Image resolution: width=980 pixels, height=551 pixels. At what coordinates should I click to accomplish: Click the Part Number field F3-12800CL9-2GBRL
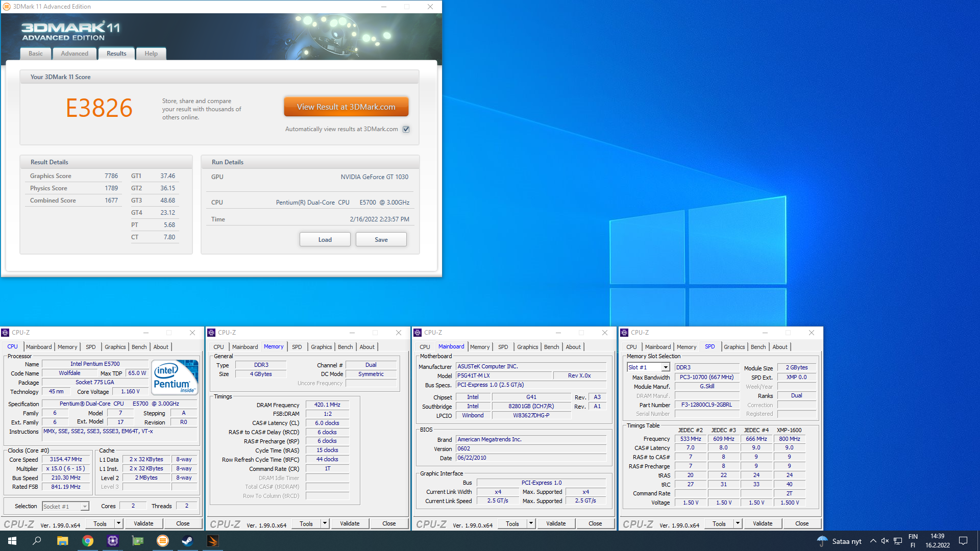tap(706, 405)
